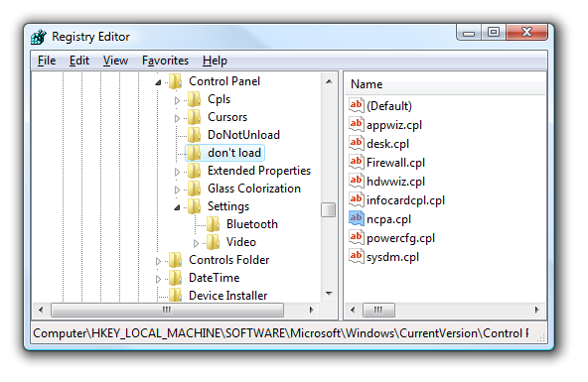Click the values pane scroll left arrow
The height and width of the screenshot is (382, 588).
(x=353, y=311)
